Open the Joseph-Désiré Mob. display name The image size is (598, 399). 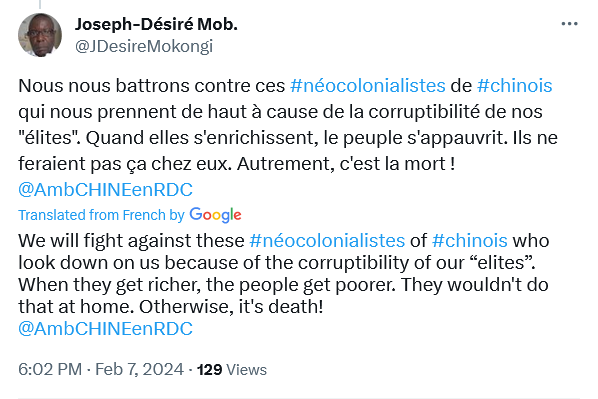[156, 24]
